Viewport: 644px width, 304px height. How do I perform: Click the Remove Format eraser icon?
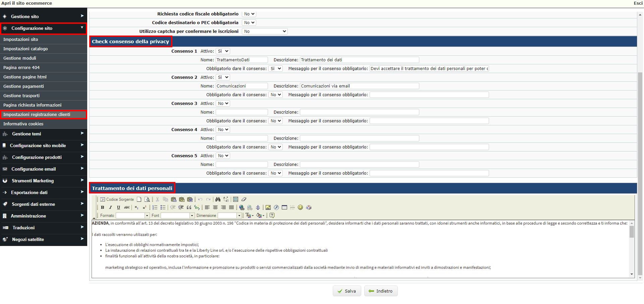click(244, 199)
